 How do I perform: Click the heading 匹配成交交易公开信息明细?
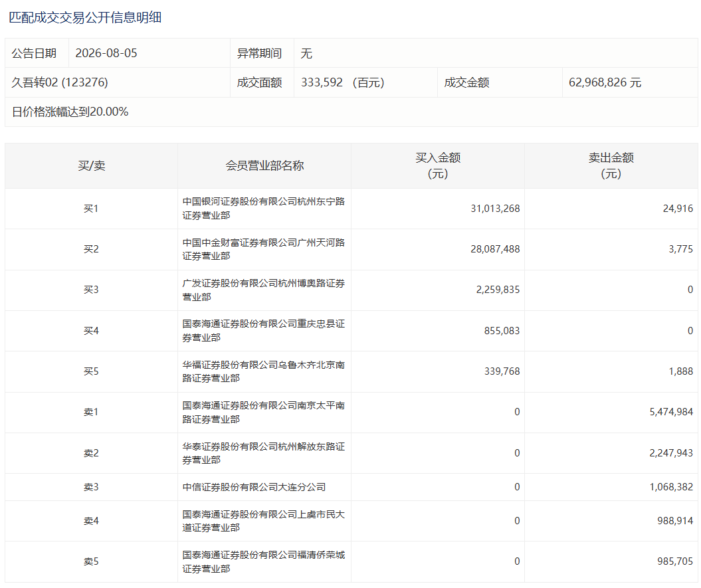tap(85, 17)
